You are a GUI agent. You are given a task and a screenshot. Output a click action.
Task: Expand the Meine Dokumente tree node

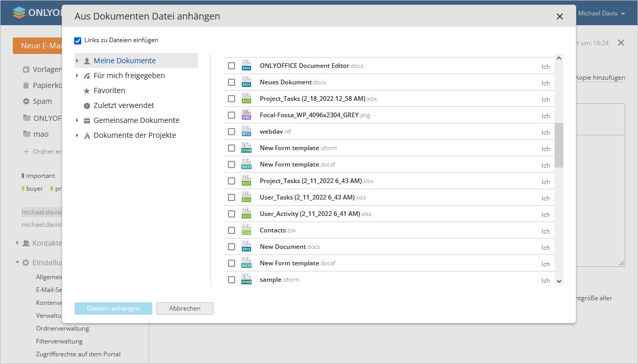pos(77,61)
